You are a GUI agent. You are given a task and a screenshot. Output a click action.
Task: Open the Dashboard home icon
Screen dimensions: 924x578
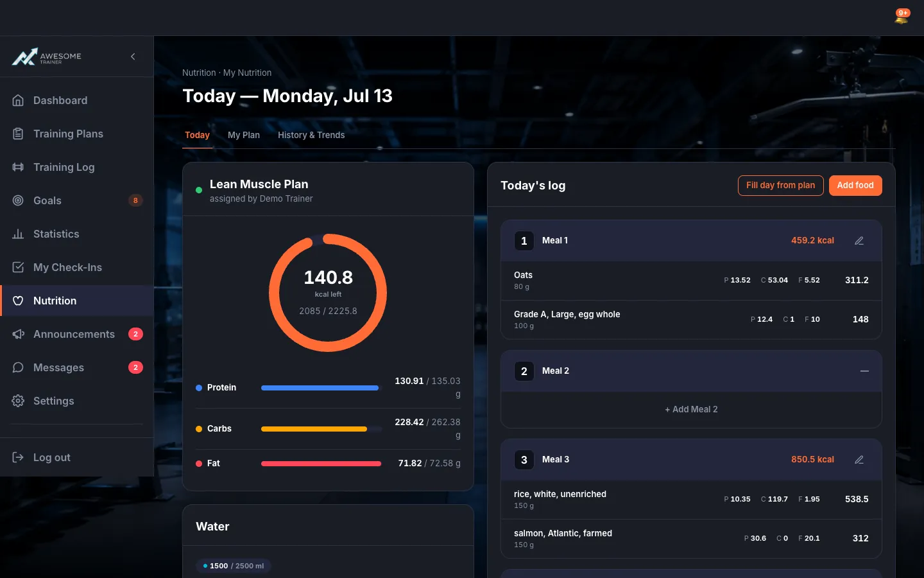pos(18,100)
